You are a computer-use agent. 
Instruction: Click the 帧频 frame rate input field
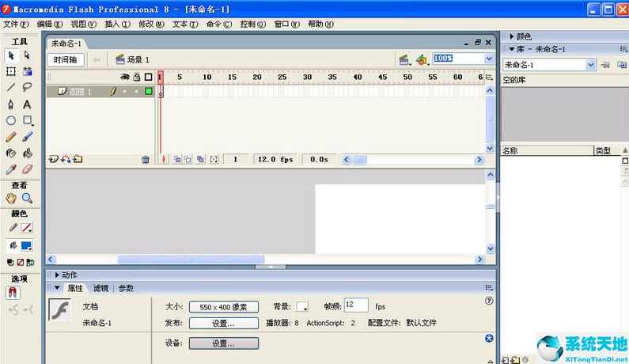point(356,305)
